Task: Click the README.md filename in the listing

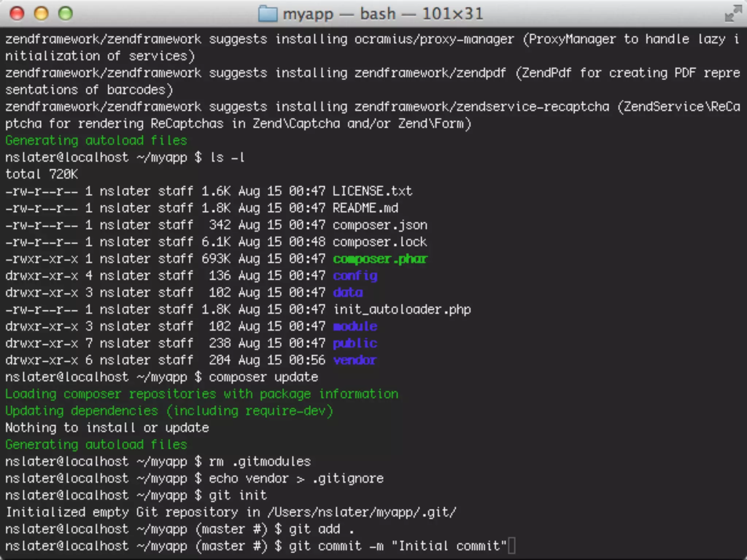Action: tap(365, 208)
